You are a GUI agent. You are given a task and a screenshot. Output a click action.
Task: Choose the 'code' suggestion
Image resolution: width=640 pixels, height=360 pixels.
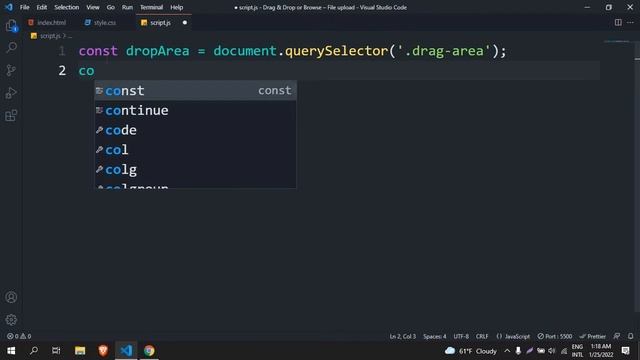196,130
